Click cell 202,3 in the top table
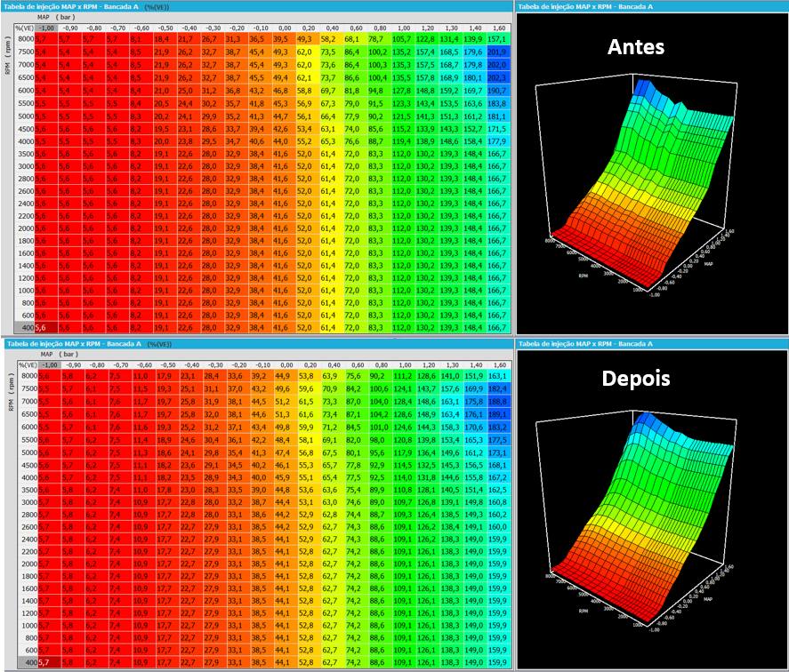 497,77
